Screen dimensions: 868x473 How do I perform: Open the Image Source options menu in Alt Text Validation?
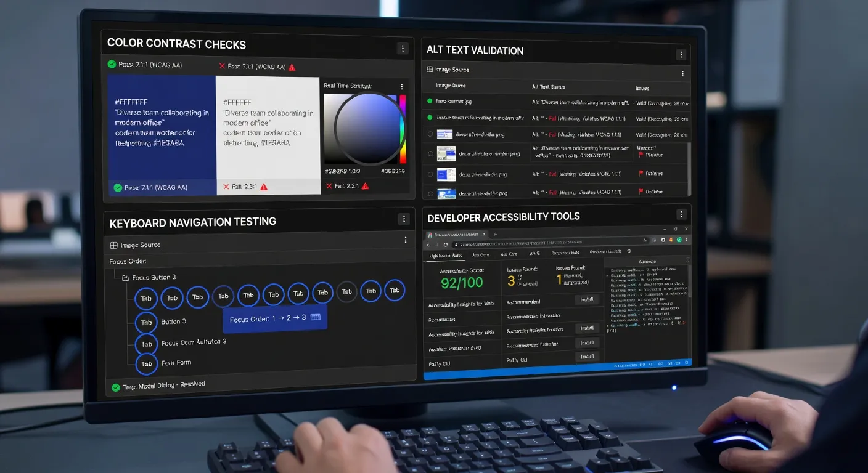[x=682, y=73]
